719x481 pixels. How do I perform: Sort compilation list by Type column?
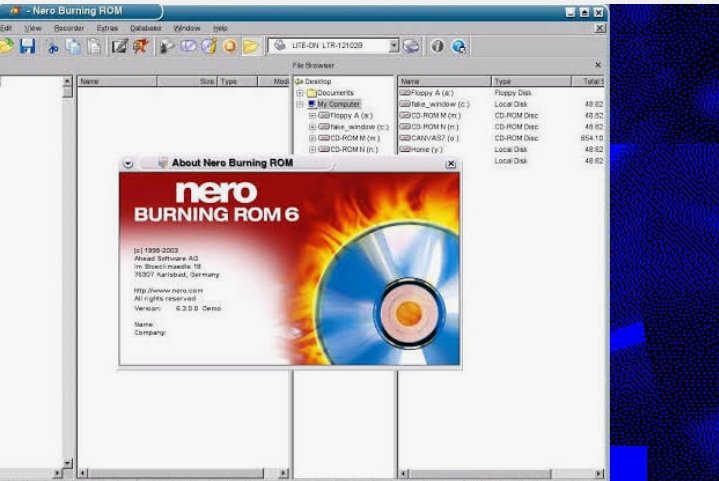click(238, 81)
